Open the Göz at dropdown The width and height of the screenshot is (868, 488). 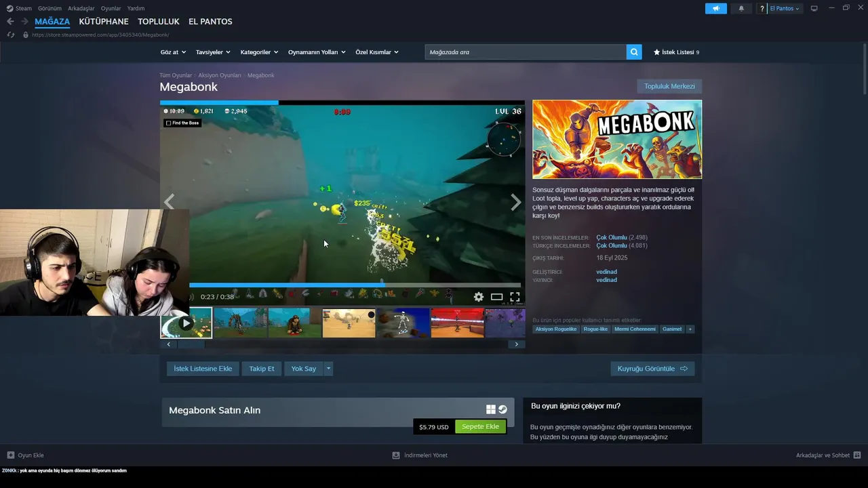pyautogui.click(x=173, y=52)
